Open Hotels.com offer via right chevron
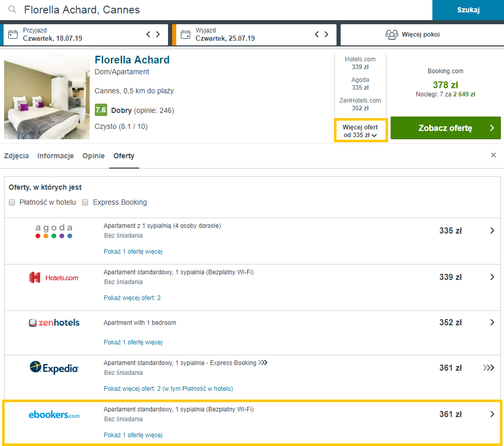The height and width of the screenshot is (446, 504). pyautogui.click(x=492, y=277)
